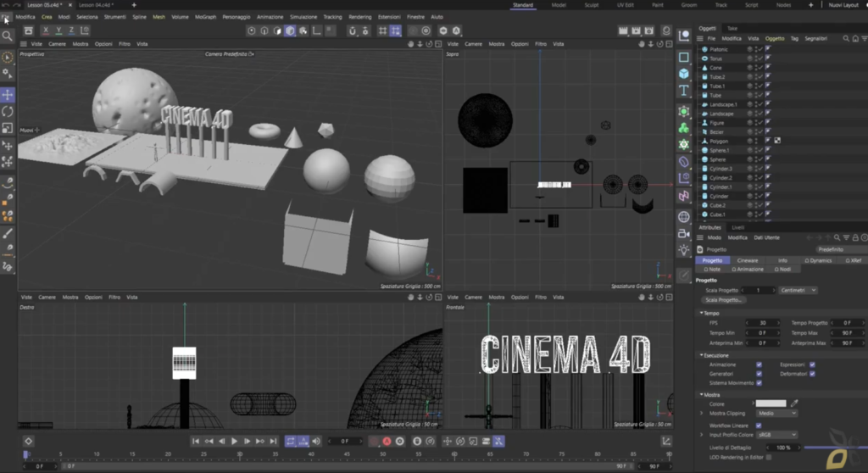Click the green cloner MoGraph icon
The height and width of the screenshot is (473, 868).
click(x=684, y=128)
